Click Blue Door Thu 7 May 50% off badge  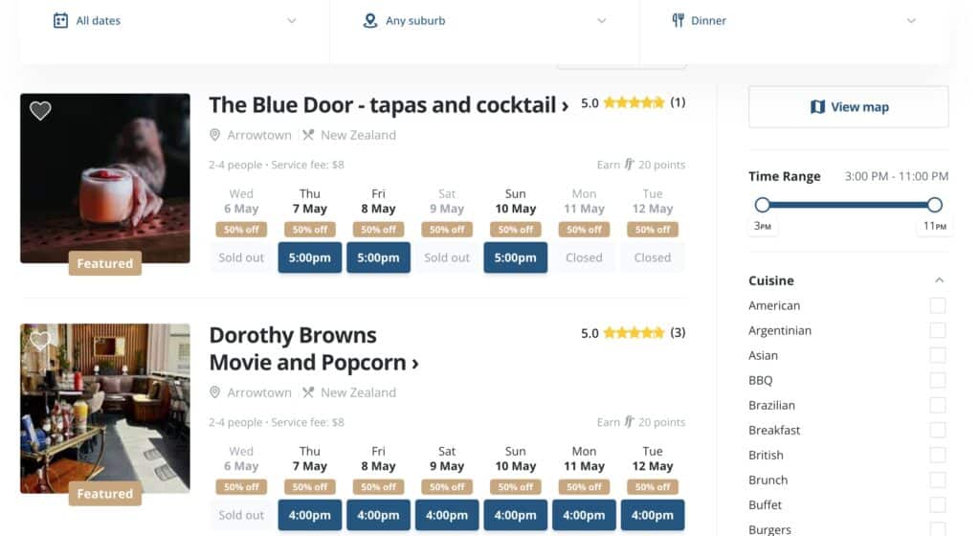coord(310,230)
